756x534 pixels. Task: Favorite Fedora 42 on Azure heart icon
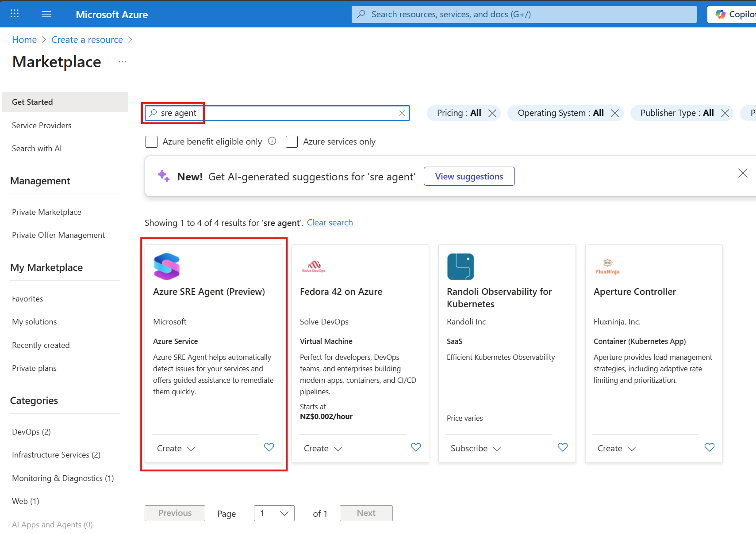416,447
